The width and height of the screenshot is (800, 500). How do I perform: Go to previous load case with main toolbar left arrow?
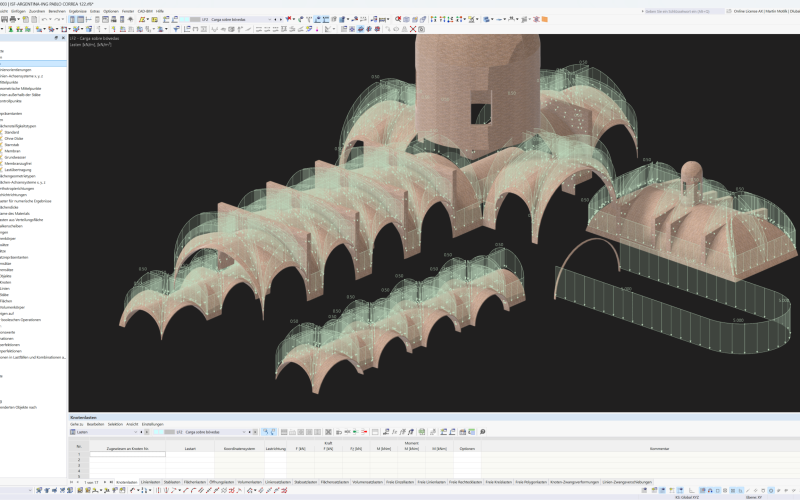(276, 19)
